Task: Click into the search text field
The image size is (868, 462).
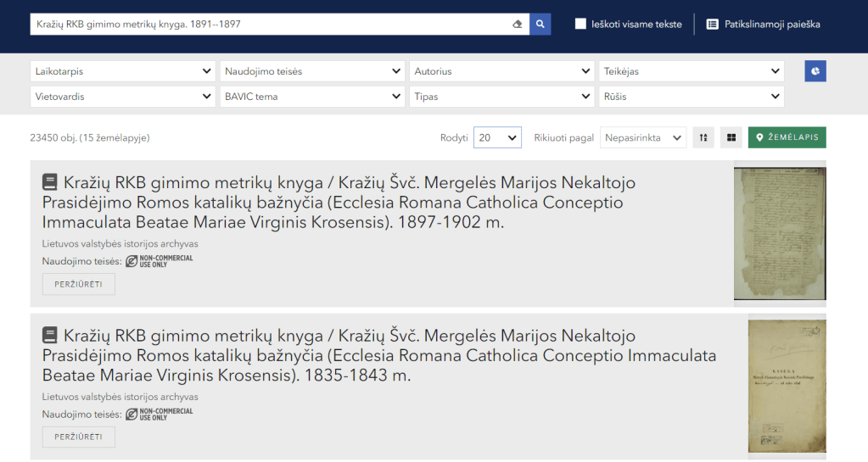Action: (270, 25)
